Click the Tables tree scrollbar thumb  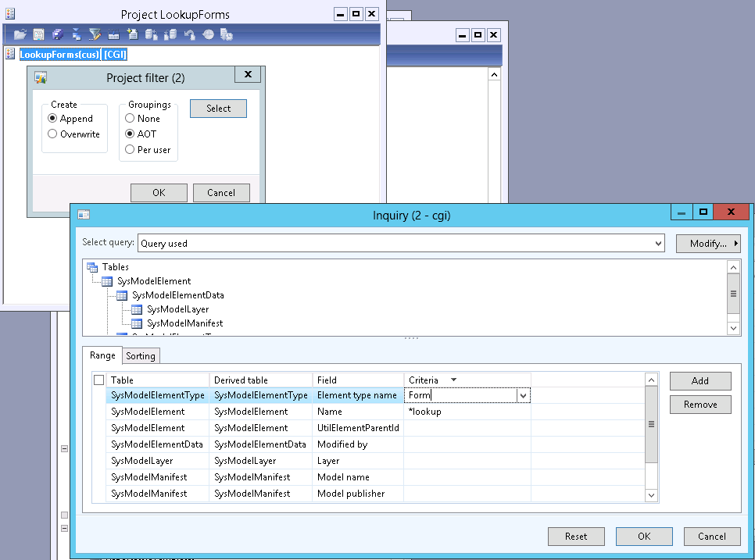tap(733, 294)
